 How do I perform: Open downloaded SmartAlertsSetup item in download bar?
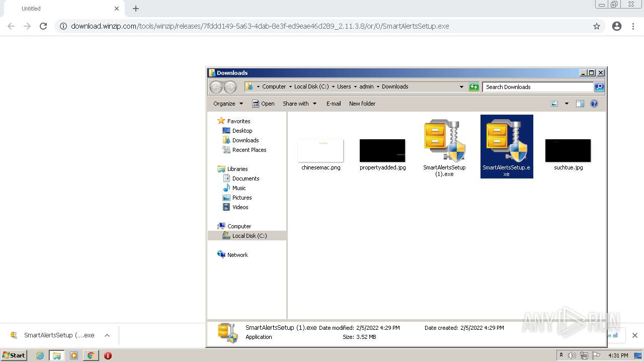[x=52, y=335]
